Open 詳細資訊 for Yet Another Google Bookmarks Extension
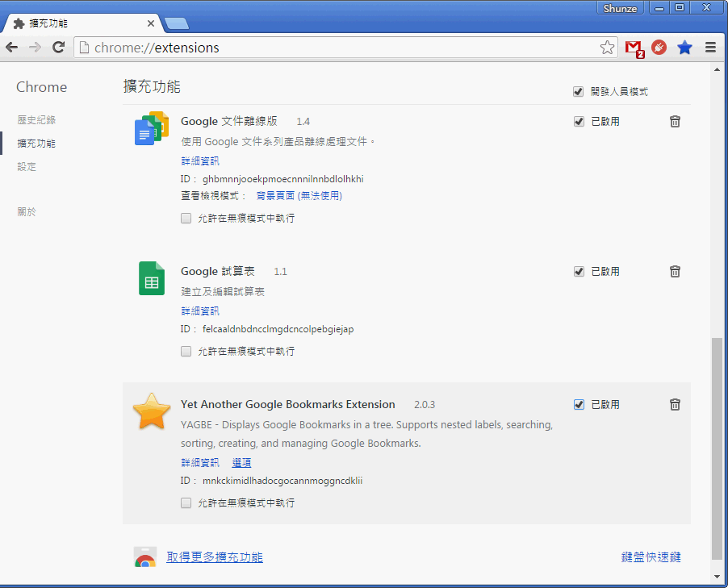 pyautogui.click(x=200, y=463)
